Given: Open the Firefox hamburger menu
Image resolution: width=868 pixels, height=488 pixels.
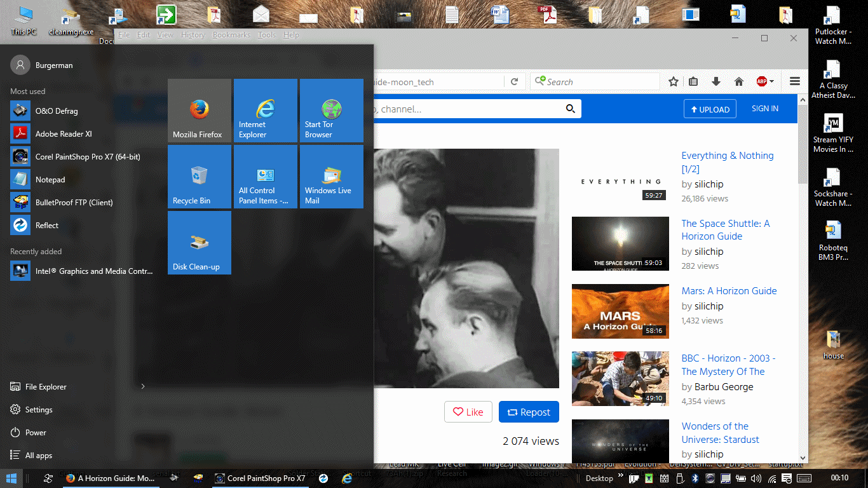Looking at the screenshot, I should [794, 81].
